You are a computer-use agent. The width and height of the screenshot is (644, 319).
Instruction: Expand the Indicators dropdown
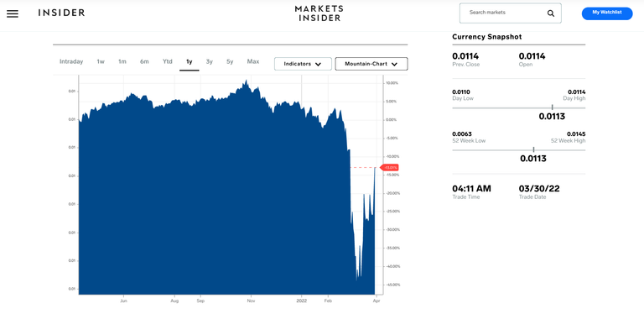tap(303, 64)
